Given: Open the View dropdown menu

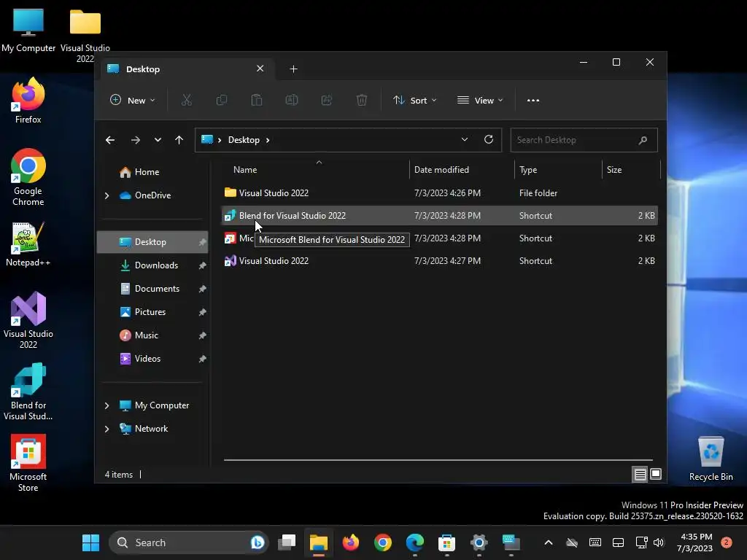Looking at the screenshot, I should 480,100.
